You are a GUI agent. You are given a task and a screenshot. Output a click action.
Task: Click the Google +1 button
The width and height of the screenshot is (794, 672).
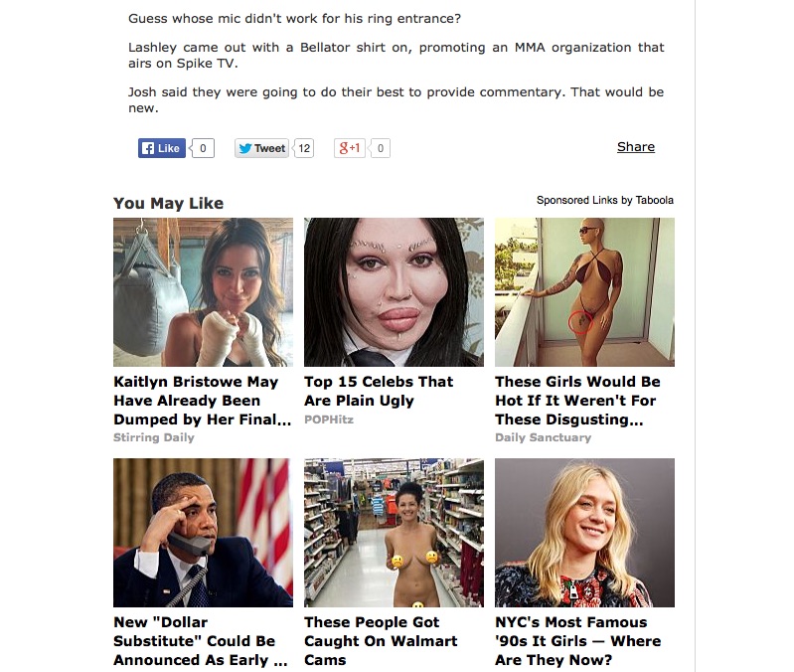coord(350,148)
